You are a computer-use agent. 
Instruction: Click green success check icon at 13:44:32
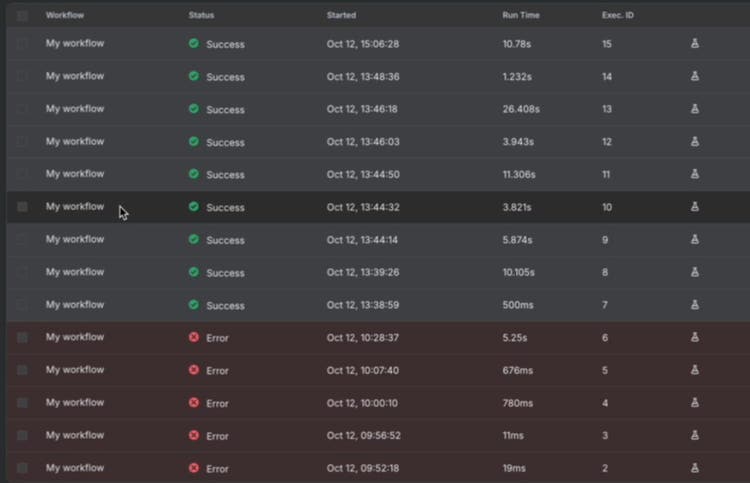point(194,207)
